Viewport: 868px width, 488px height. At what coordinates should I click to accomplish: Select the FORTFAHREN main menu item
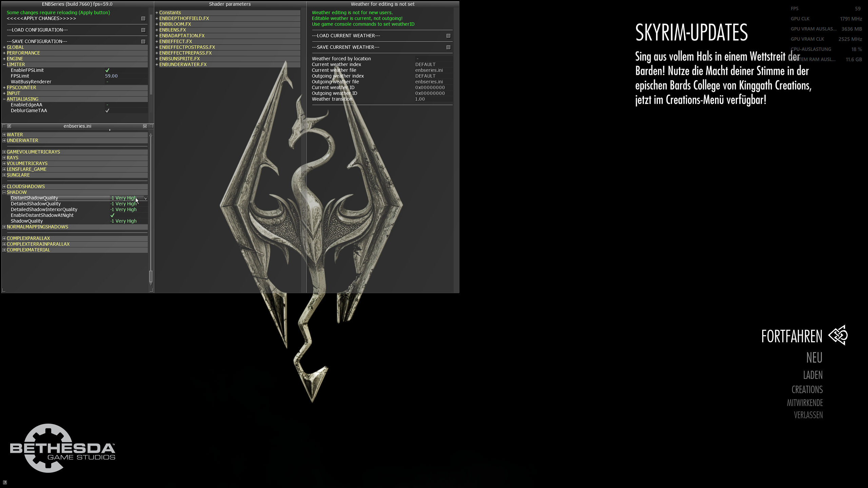coord(792,336)
